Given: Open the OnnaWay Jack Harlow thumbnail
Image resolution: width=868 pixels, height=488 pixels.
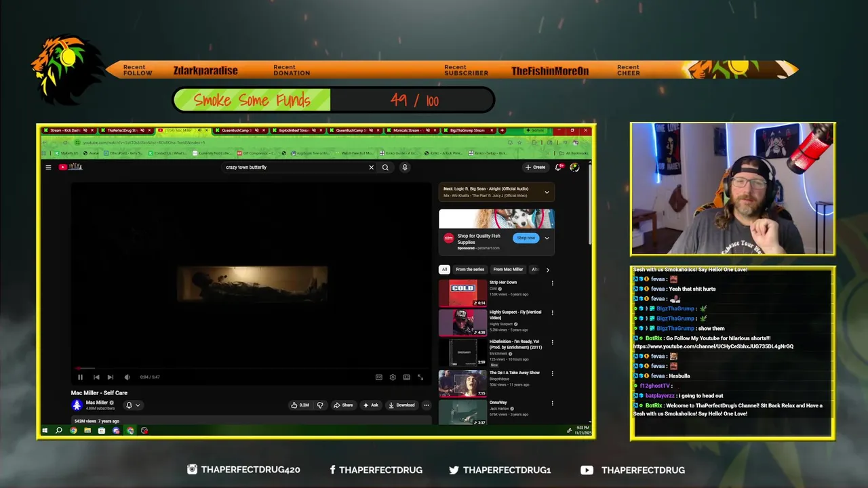Looking at the screenshot, I should 462,413.
